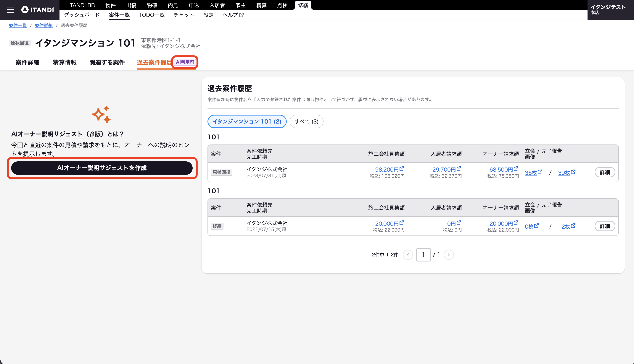Image resolution: width=634 pixels, height=364 pixels.
Task: Click 案件詳細 breadcrumb link
Action: 44,25
